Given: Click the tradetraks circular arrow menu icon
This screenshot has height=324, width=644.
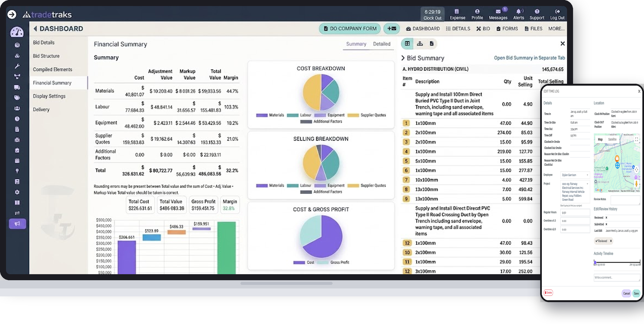Looking at the screenshot, I should tap(12, 14).
